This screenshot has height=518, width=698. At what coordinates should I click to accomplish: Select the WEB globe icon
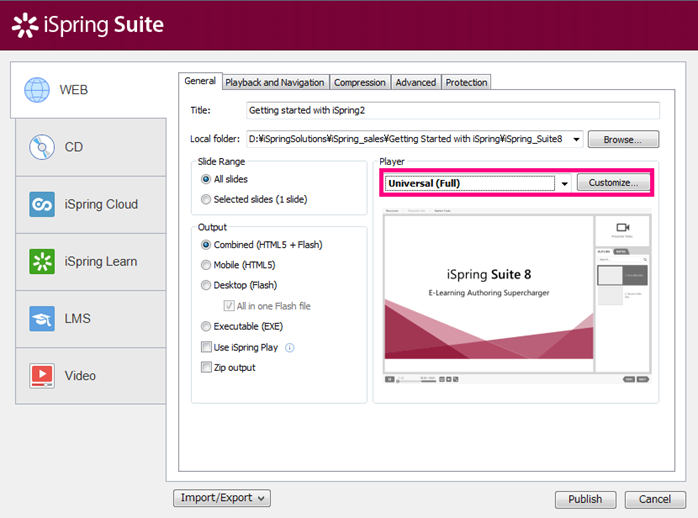(x=37, y=90)
